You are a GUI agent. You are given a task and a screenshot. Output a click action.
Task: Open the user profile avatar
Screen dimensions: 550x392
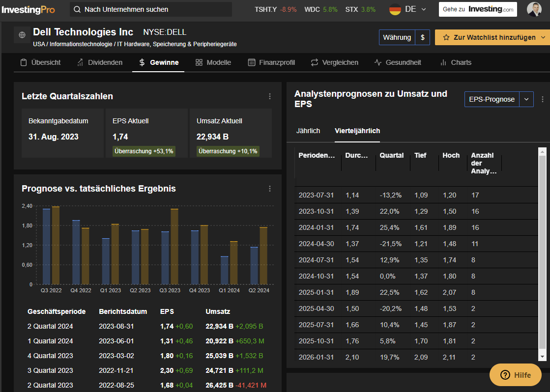coord(534,9)
